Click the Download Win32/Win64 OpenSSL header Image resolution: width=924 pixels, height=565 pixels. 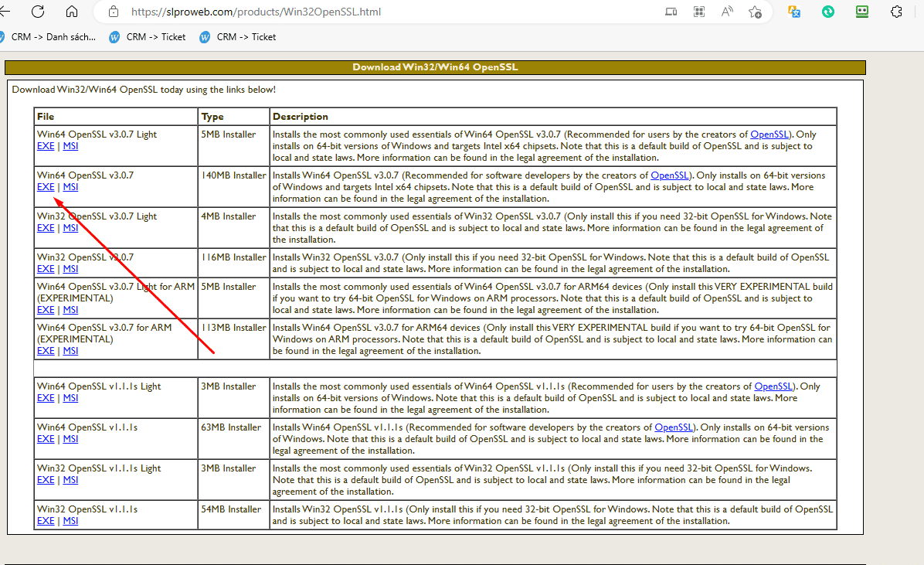(435, 67)
